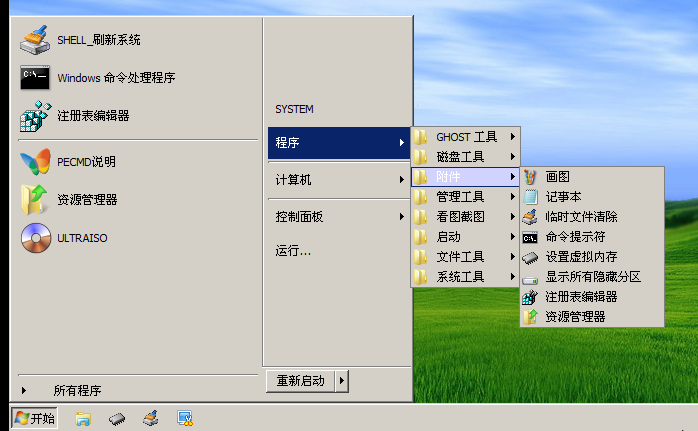
Task: Expand the 控制面板 submenu arrow
Action: coord(402,216)
